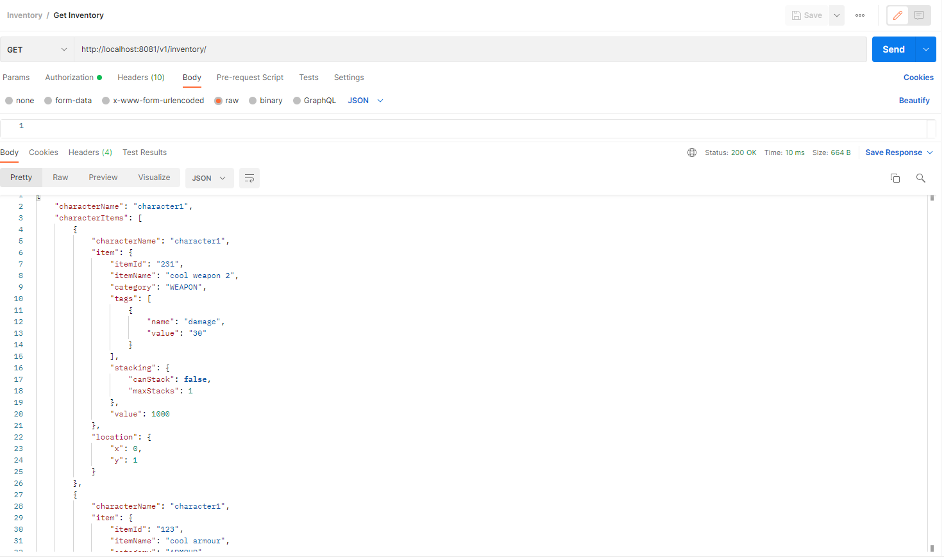Click the request URL input field

pos(470,49)
